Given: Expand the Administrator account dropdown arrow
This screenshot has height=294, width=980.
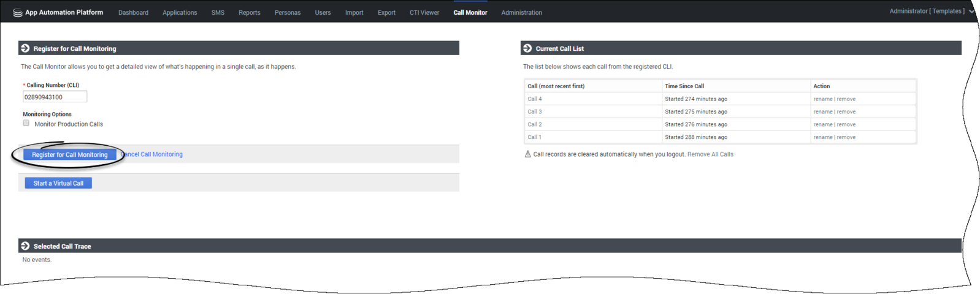Looking at the screenshot, I should [x=971, y=12].
